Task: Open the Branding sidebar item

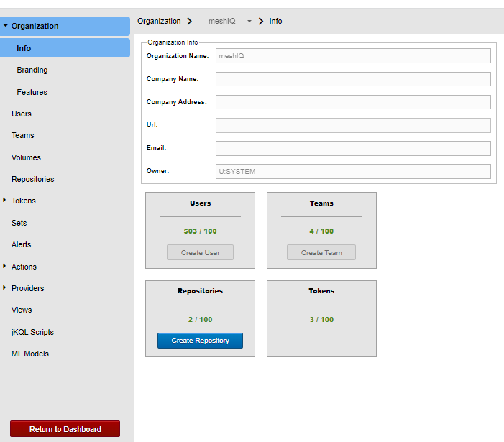Action: pos(32,70)
